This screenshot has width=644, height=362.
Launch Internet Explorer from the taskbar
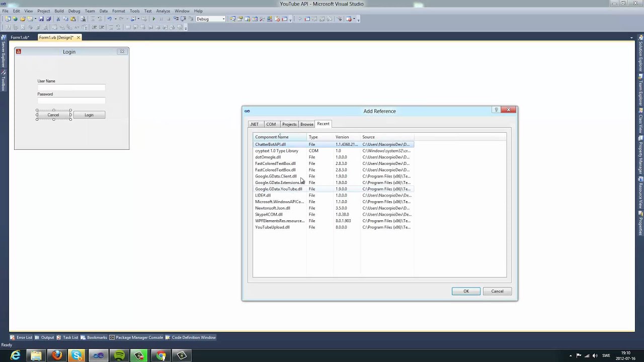click(16, 355)
